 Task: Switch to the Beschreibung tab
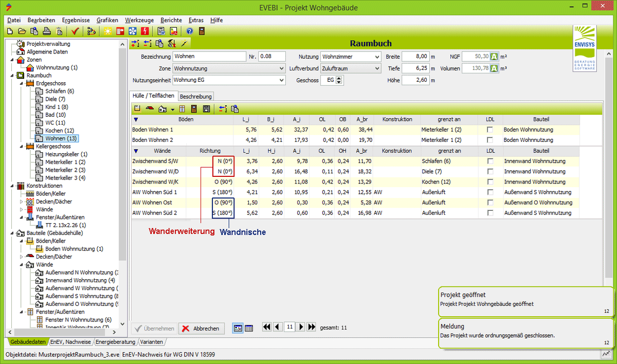(x=195, y=96)
